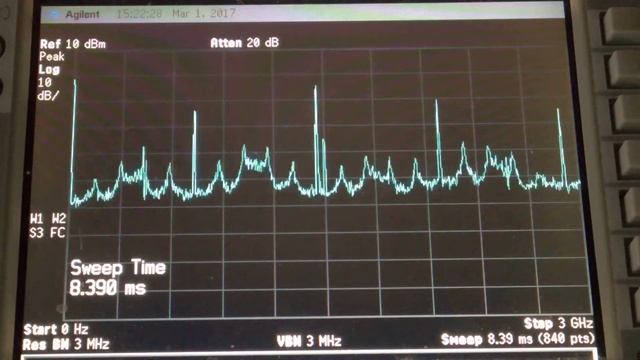Select the Stop 3 GHz frequency readout
The height and width of the screenshot is (360, 640).
point(558,324)
